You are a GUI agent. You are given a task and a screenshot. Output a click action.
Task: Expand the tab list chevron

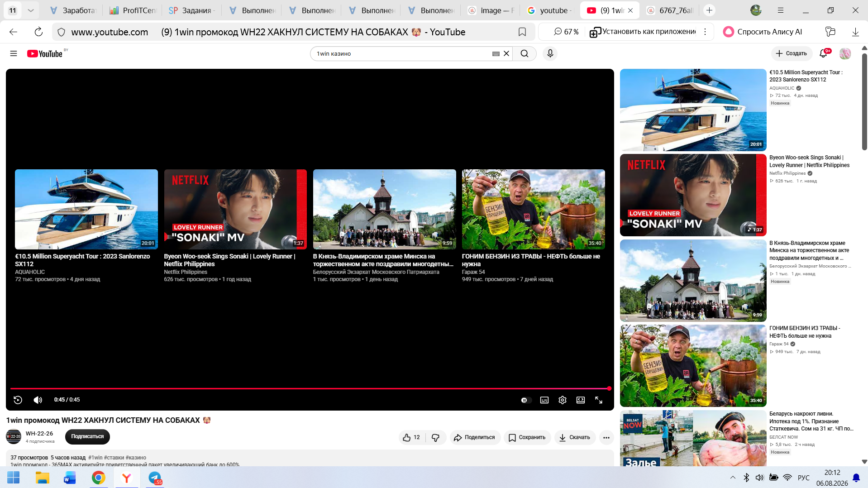31,10
